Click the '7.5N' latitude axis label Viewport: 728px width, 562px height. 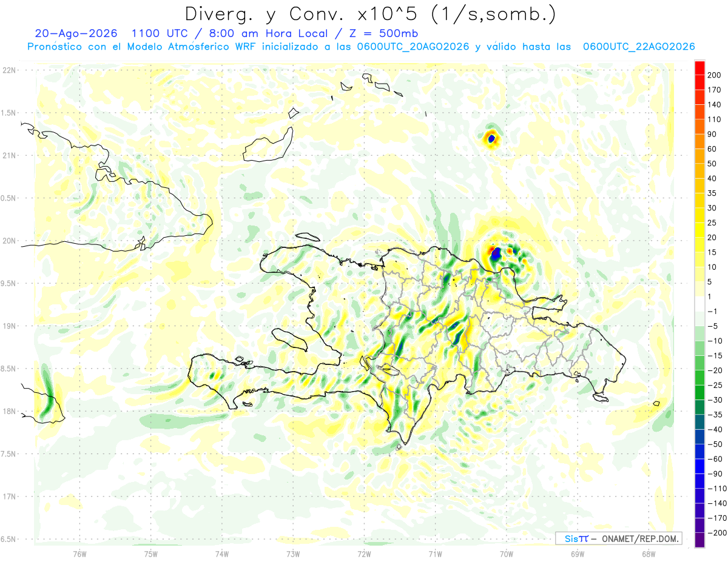click(x=8, y=454)
